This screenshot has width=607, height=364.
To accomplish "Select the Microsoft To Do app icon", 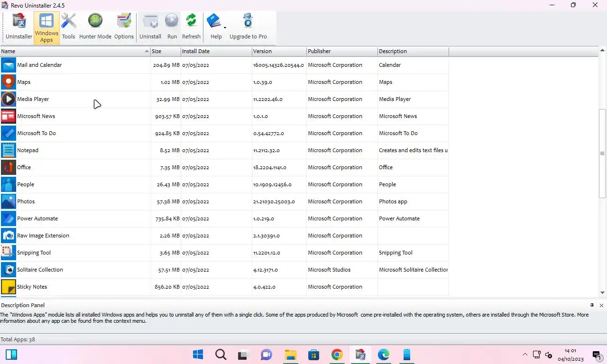I will click(x=9, y=133).
